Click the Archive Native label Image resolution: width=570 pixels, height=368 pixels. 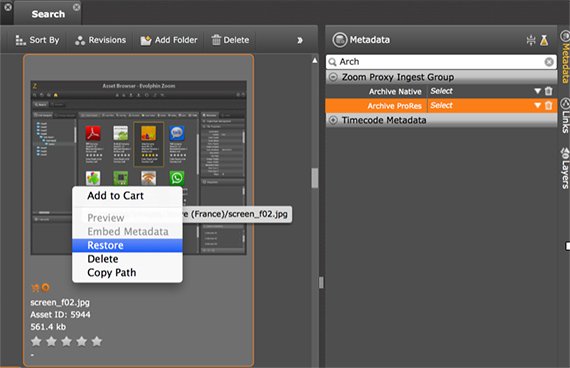click(395, 92)
